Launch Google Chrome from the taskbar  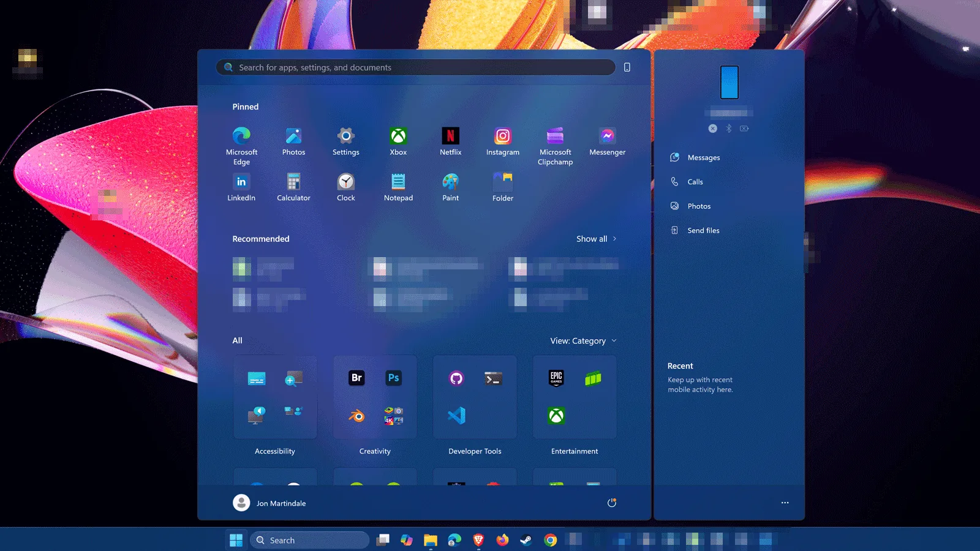click(x=550, y=540)
